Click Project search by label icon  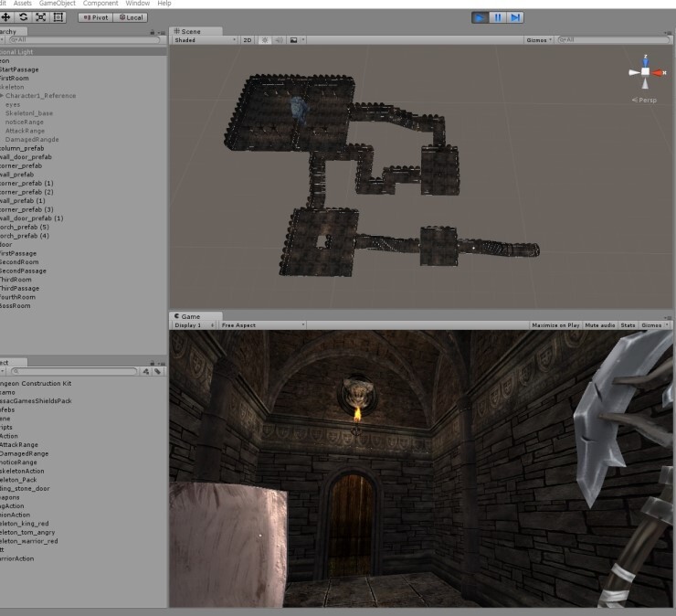[x=158, y=371]
